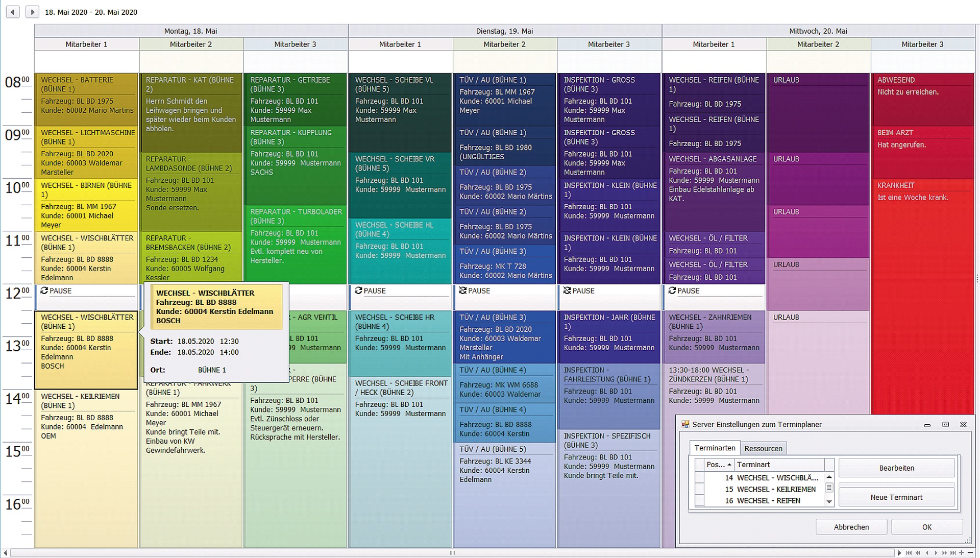This screenshot has width=980, height=558.
Task: Click crossed recurrence icon Tuesday Mitarbeiter 2 PAUSE
Action: click(462, 290)
